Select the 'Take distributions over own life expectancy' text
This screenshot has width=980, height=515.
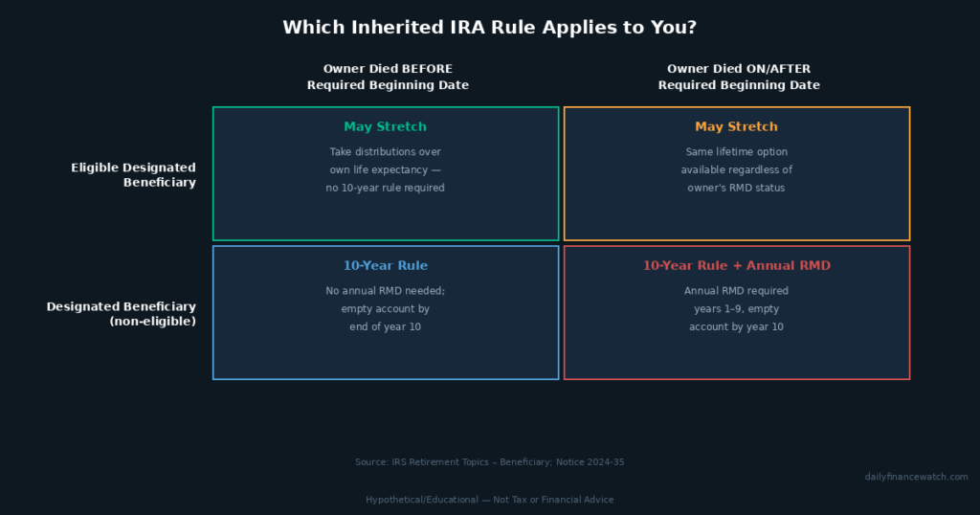coord(385,161)
